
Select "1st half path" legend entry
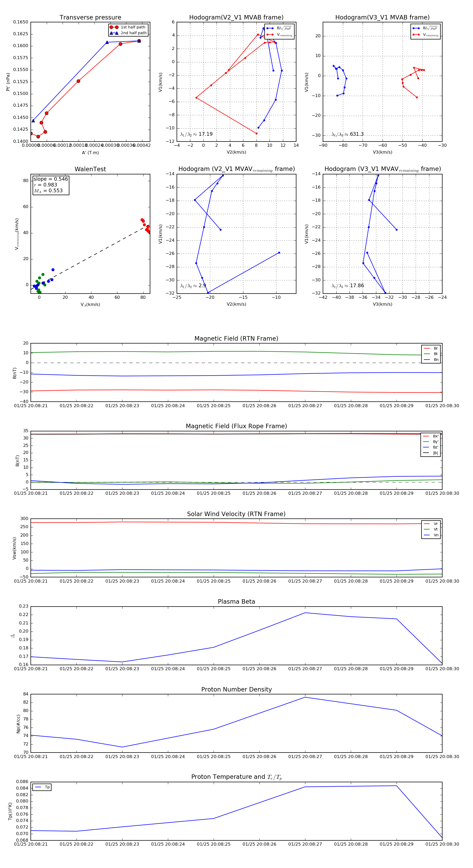point(128,27)
